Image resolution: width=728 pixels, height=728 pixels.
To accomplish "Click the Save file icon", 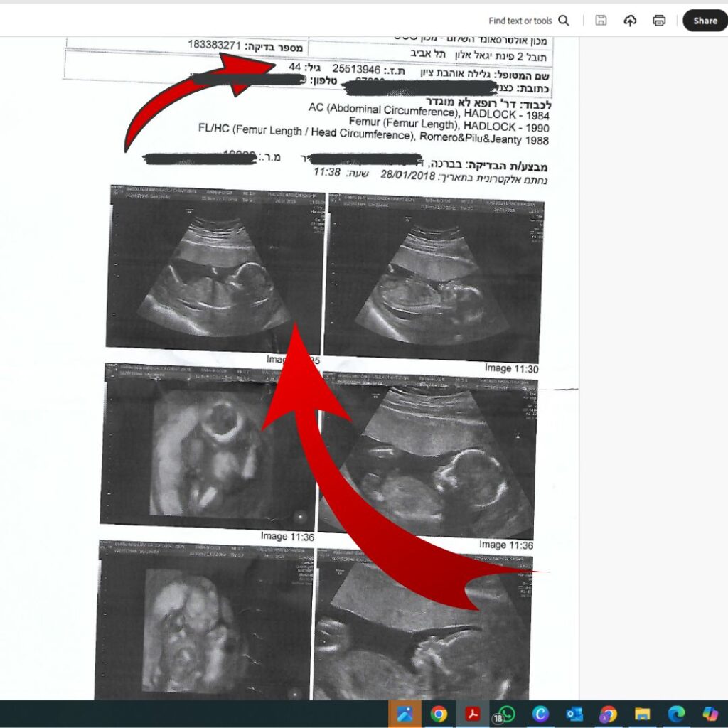I will click(x=601, y=21).
